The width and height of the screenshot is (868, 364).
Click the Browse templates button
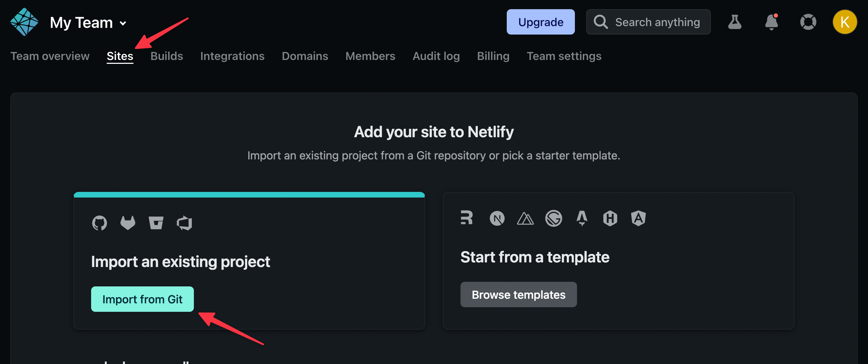518,295
